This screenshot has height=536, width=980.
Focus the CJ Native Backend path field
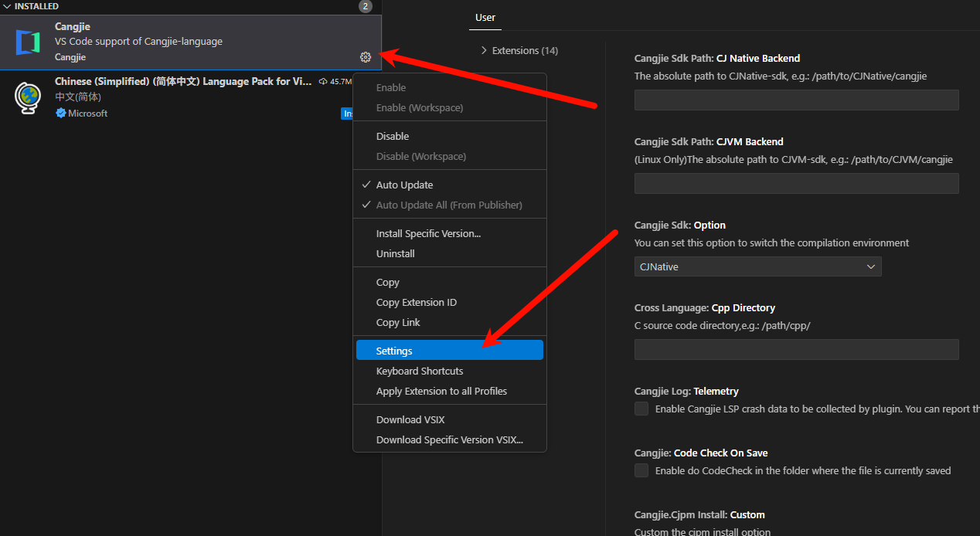(796, 100)
